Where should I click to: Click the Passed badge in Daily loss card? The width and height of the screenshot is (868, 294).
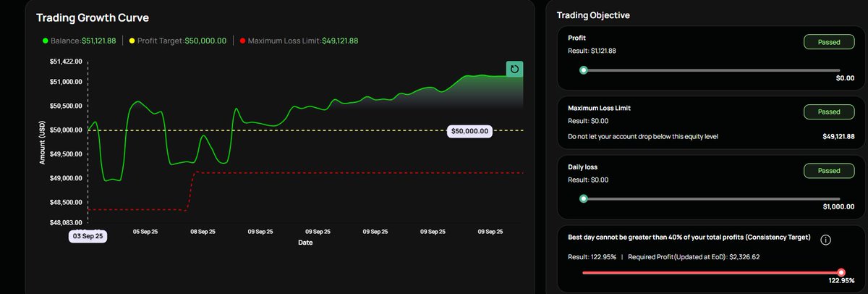829,171
